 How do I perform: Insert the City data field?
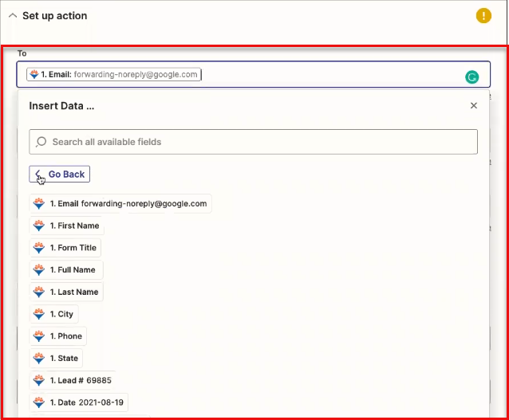[54, 314]
